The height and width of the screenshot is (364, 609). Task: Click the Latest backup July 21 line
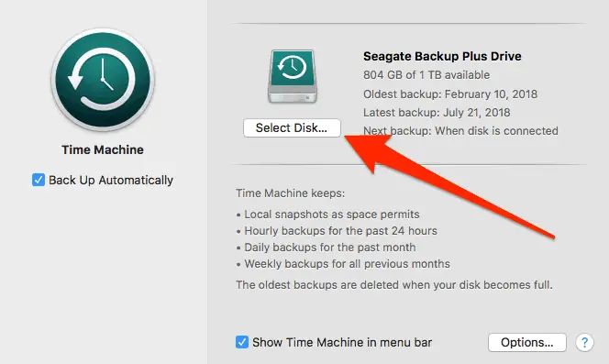click(x=437, y=113)
